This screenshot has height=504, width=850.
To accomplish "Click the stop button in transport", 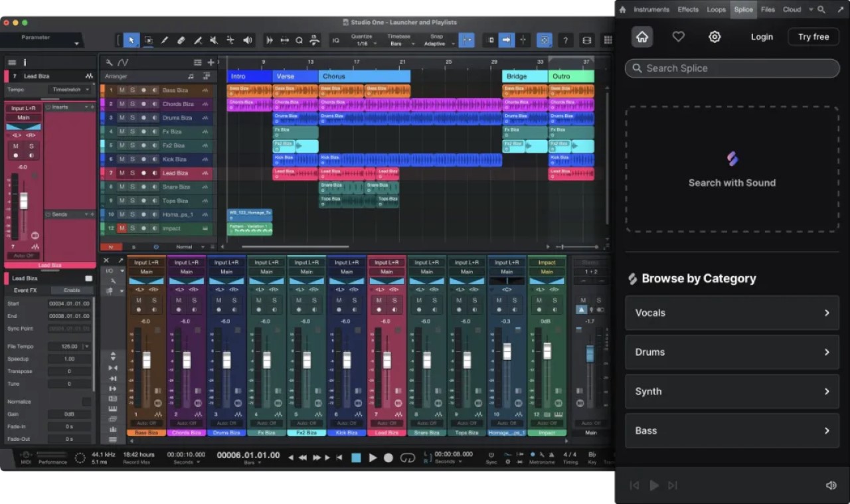I will click(x=356, y=458).
